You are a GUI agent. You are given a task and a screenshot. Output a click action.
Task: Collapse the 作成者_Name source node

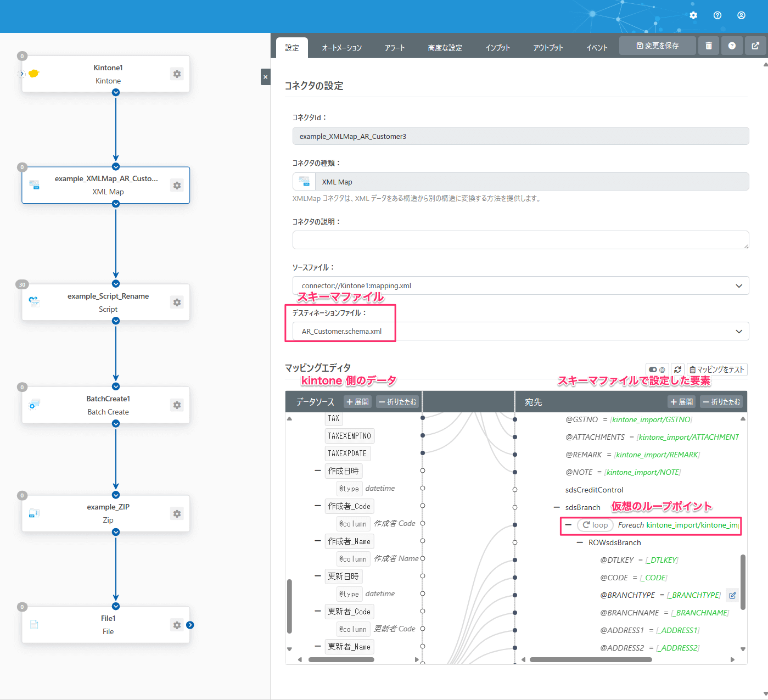point(318,541)
